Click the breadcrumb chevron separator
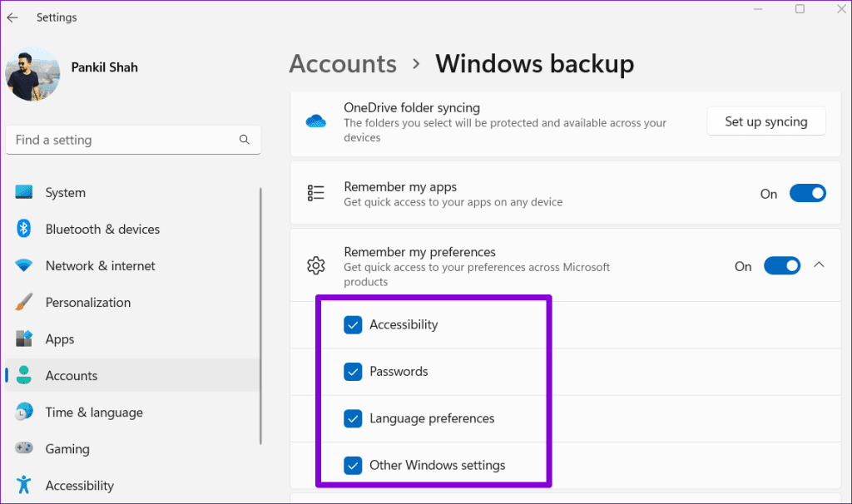 (x=416, y=64)
